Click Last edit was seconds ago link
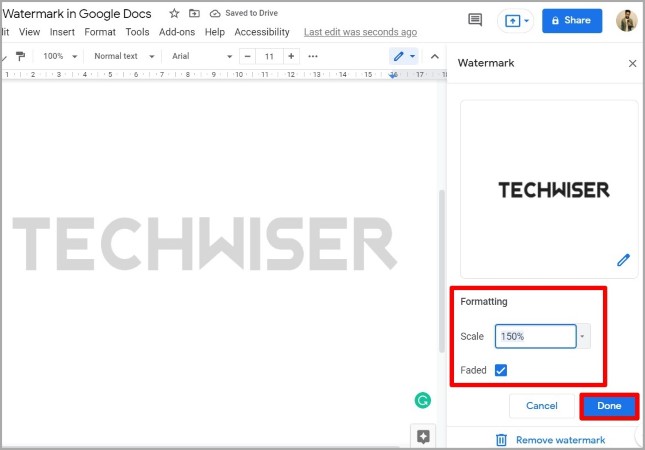 [x=360, y=32]
